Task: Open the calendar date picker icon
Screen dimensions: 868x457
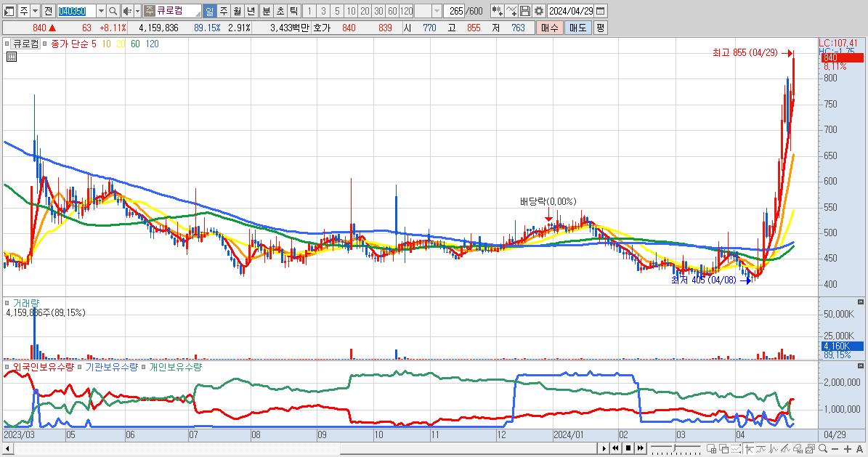Action: [601, 11]
